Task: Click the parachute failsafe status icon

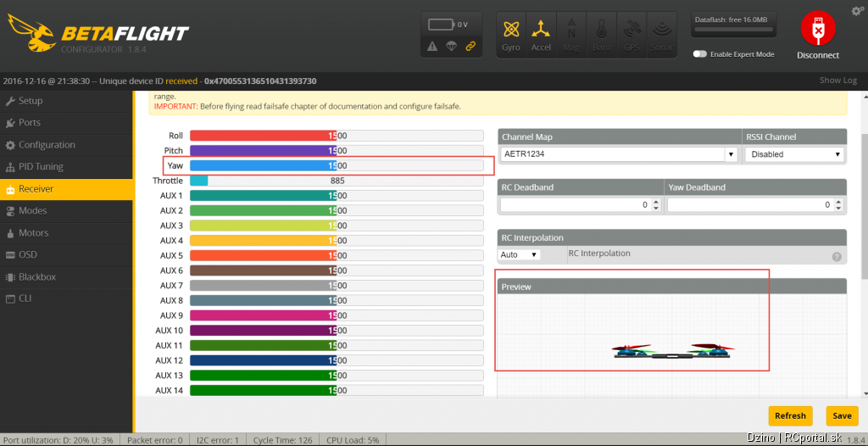Action: pyautogui.click(x=451, y=47)
